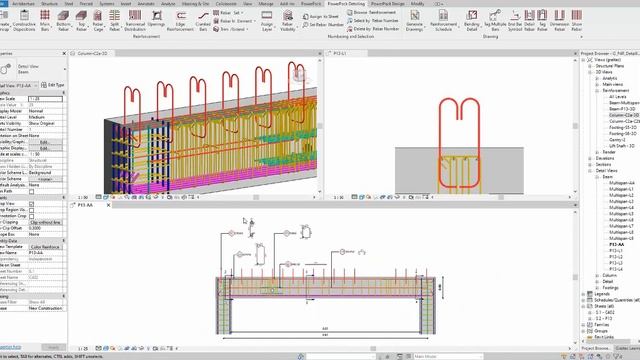This screenshot has height=360, width=640.
Task: Expand the Elevations tree node
Action: point(590,158)
